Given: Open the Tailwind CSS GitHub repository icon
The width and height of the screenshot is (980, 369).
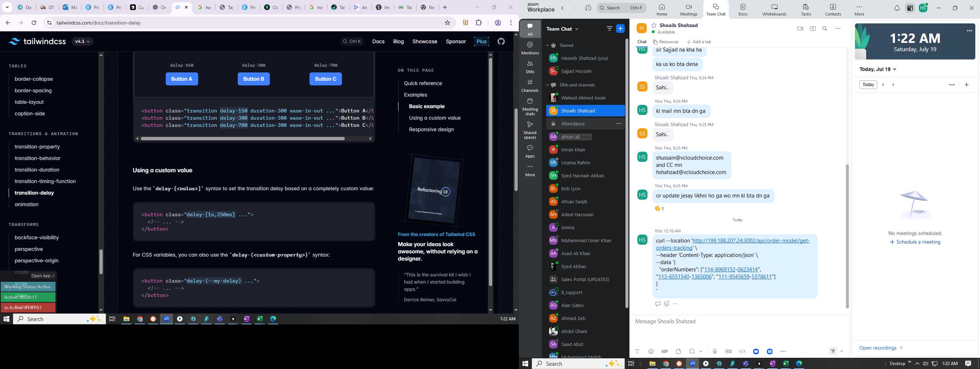Looking at the screenshot, I should [501, 41].
